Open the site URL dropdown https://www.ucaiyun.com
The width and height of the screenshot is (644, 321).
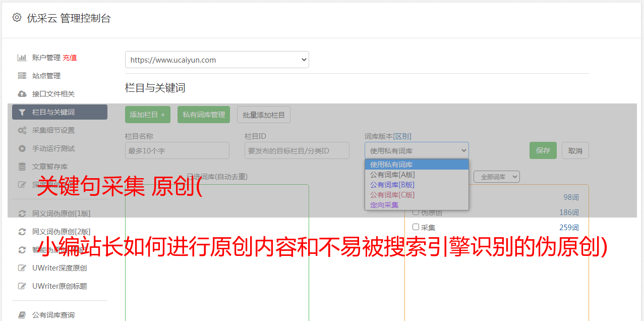[x=217, y=60]
